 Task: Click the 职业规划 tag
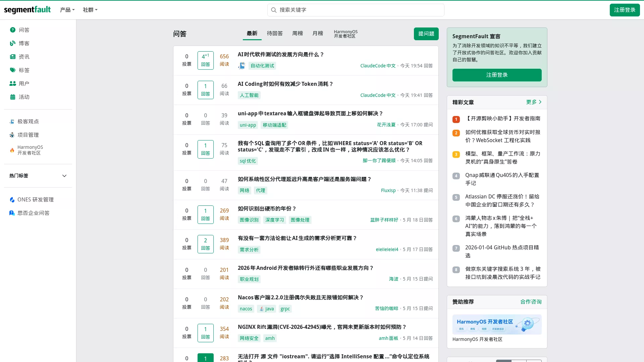[249, 279]
